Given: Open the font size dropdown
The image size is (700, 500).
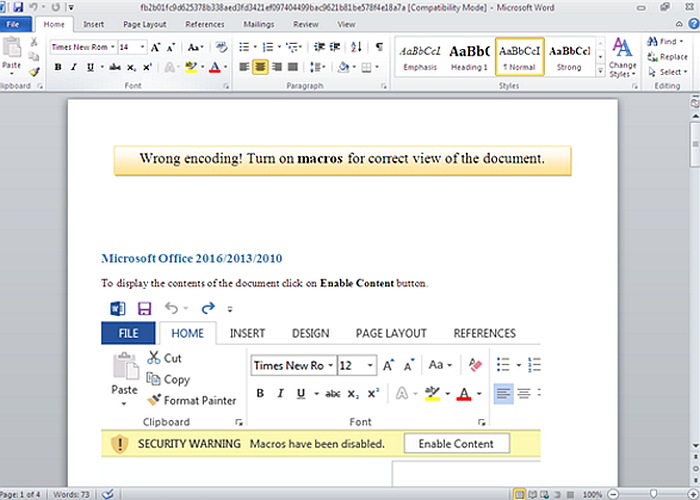Looking at the screenshot, I should point(142,47).
